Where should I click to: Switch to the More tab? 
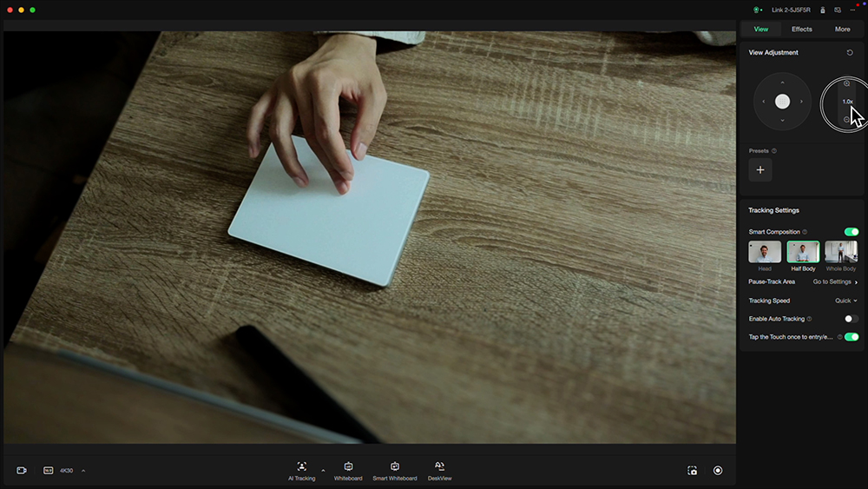[x=842, y=30]
